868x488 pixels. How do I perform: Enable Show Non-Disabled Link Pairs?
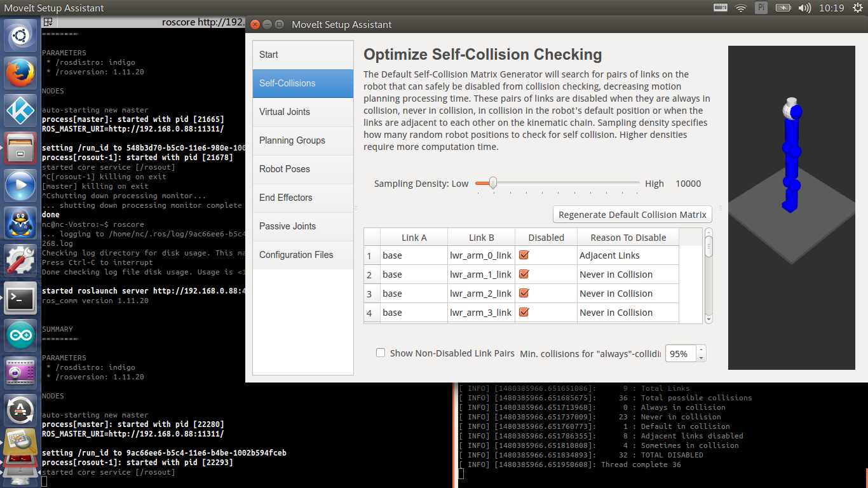[x=381, y=353]
